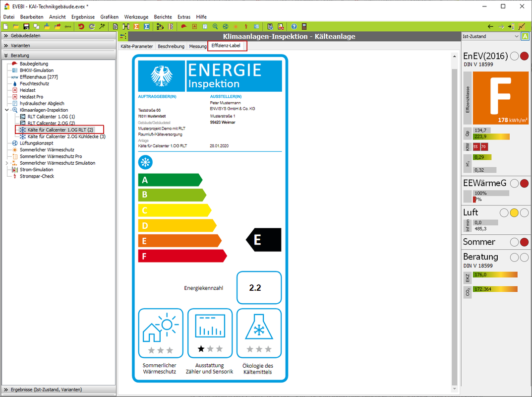Click the red indicator circle next to EEWärmeG
Image resolution: width=532 pixels, height=397 pixels.
[x=524, y=184]
